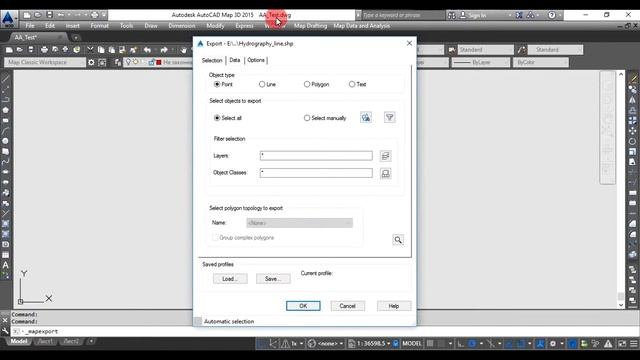Click Select Objects icon in Export dialog
Screen dimensions: 640x360
[x=366, y=118]
